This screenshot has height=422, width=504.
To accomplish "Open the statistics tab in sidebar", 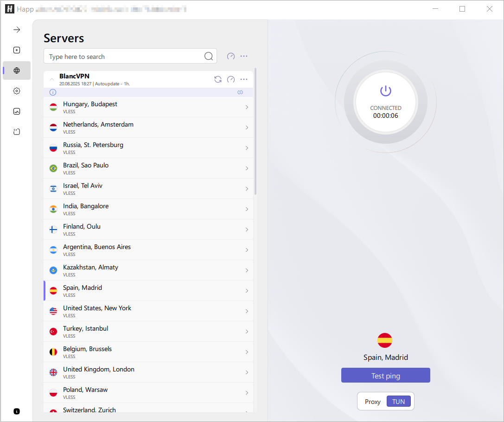I will pos(17,111).
